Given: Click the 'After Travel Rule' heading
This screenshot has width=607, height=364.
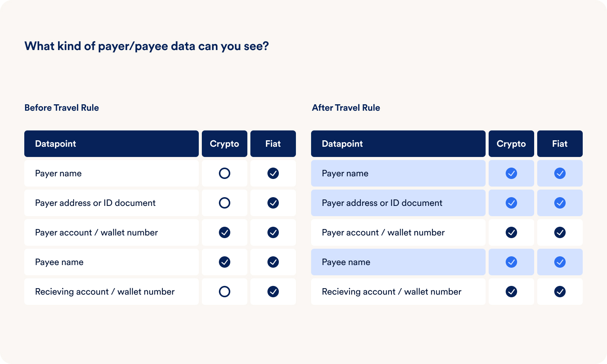Looking at the screenshot, I should click(346, 108).
